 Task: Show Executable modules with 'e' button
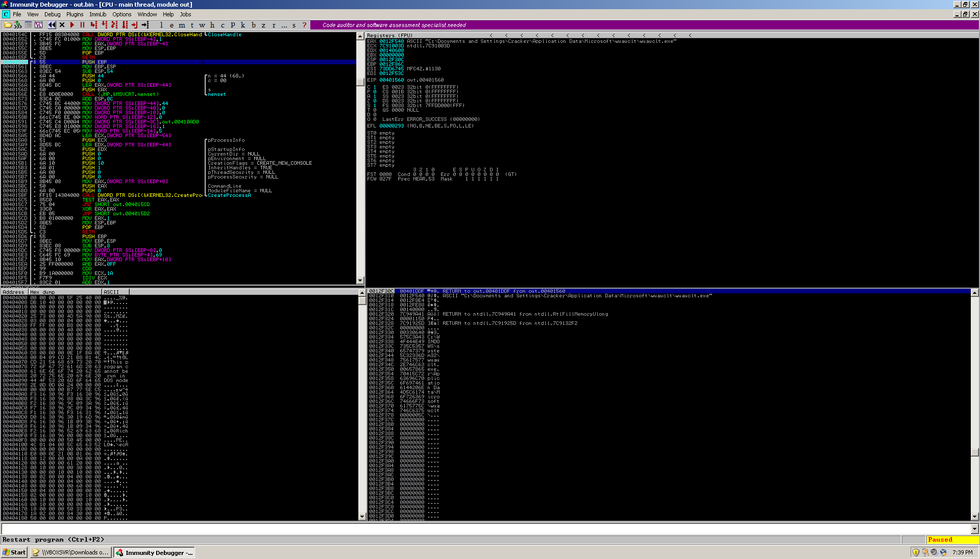pyautogui.click(x=171, y=25)
